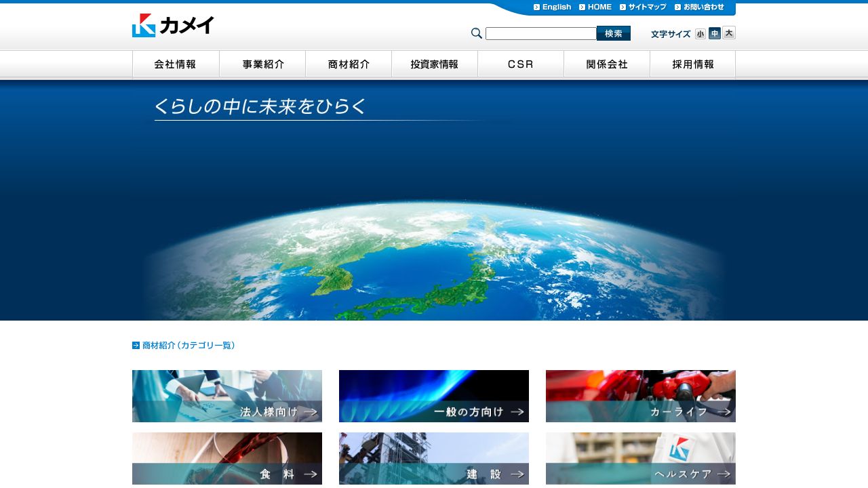Open the 投資家情報 menu item
Screen dimensions: 868x488
[435, 64]
